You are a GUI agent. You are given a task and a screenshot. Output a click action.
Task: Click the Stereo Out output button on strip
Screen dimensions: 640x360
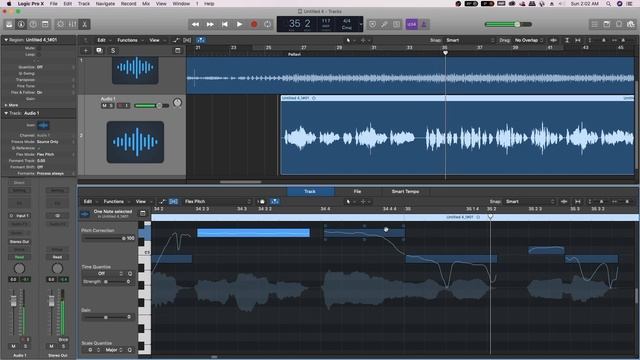click(19, 242)
